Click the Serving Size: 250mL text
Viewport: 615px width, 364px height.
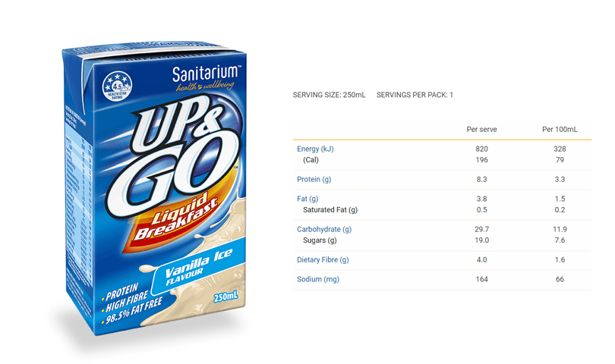click(329, 95)
